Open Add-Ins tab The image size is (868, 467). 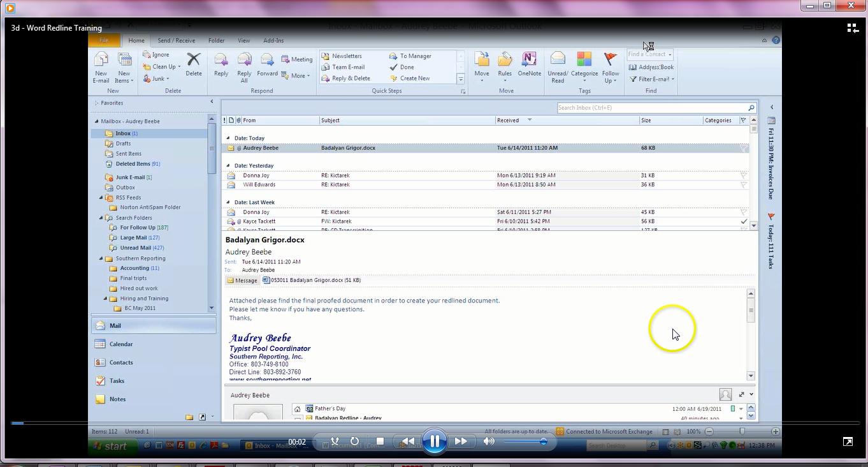[273, 40]
